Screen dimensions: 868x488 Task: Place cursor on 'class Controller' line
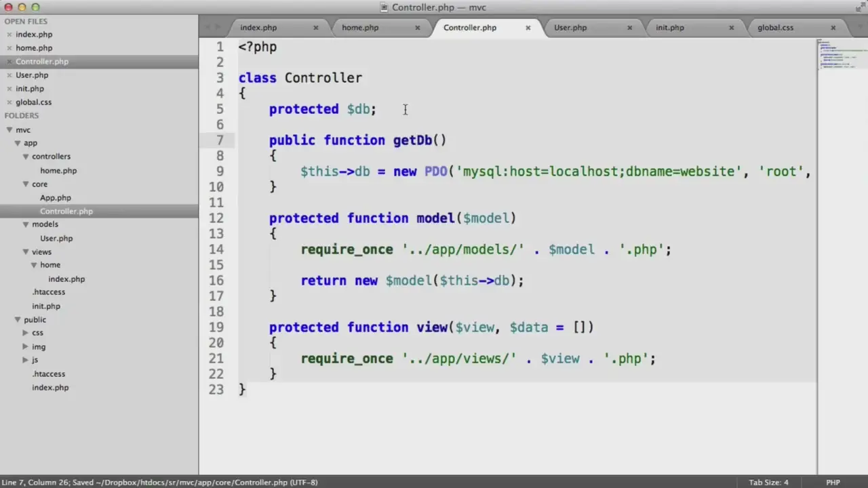click(x=300, y=78)
